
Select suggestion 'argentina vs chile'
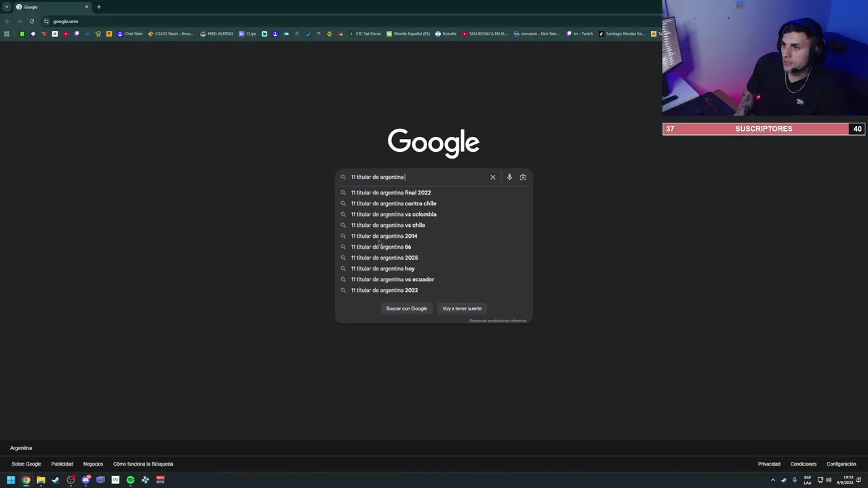tap(434, 225)
